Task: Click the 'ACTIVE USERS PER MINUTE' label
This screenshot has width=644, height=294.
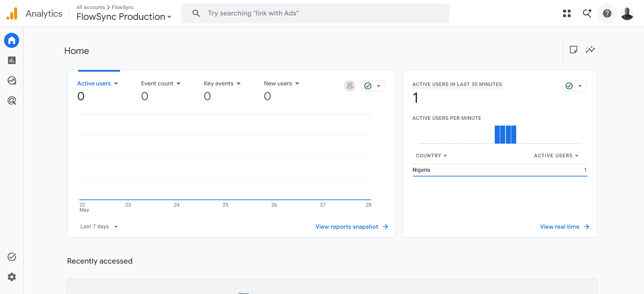Action: point(447,118)
